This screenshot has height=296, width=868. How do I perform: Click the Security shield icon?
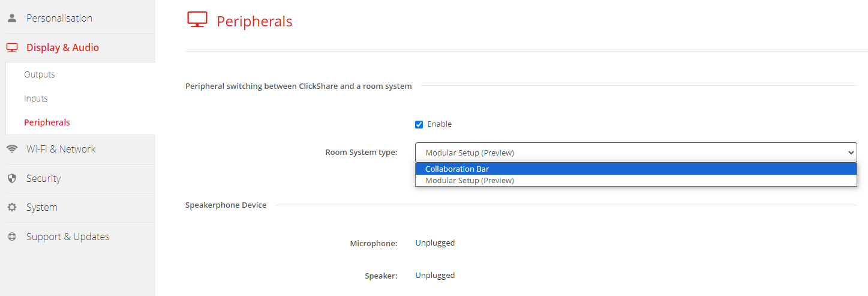pyautogui.click(x=12, y=178)
